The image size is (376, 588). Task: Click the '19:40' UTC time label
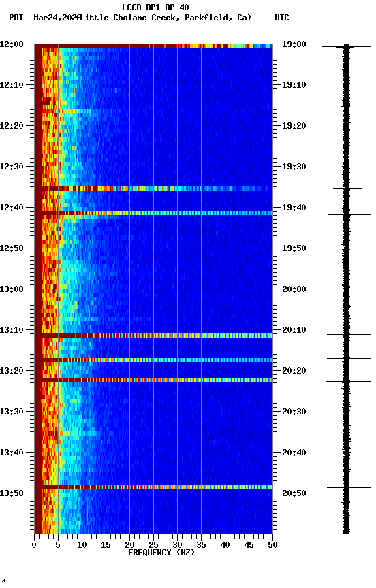click(x=294, y=208)
